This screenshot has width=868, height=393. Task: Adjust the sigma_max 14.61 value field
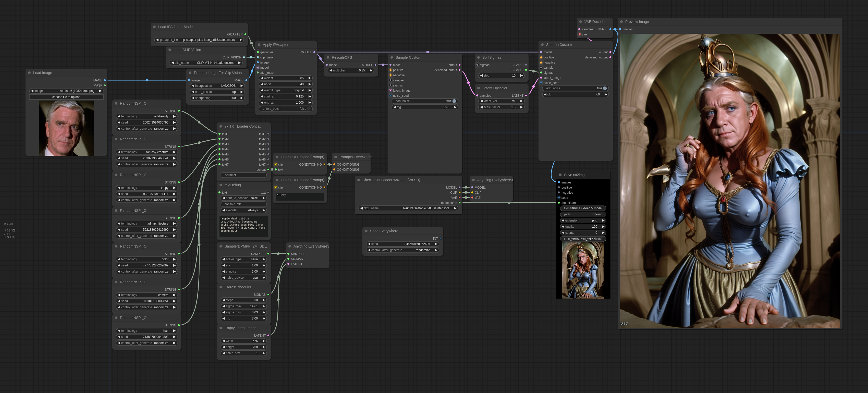click(244, 306)
